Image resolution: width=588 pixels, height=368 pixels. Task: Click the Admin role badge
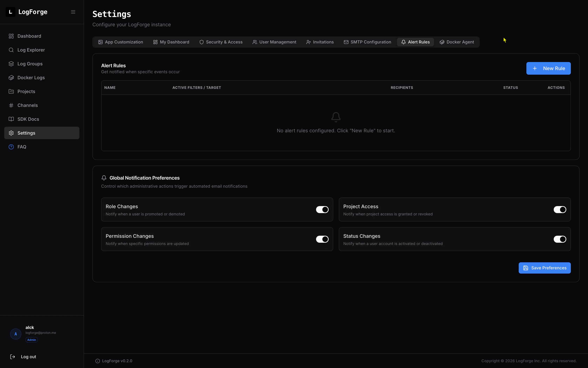coord(31,340)
